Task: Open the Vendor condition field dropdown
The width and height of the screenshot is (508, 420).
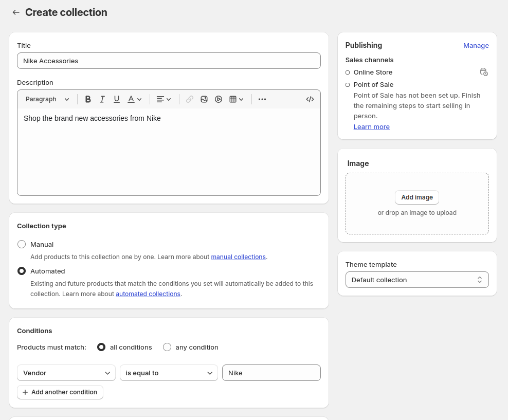Action: pyautogui.click(x=66, y=373)
